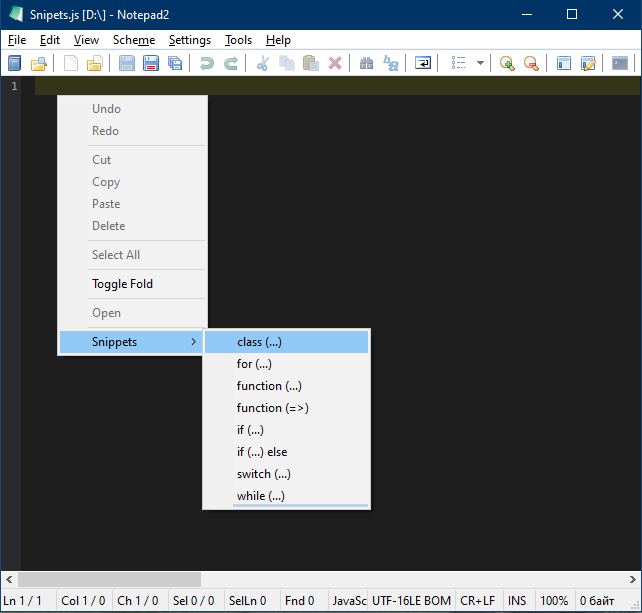This screenshot has height=613, width=642.
Task: Click the Redo arrow toolbar icon
Action: (231, 63)
